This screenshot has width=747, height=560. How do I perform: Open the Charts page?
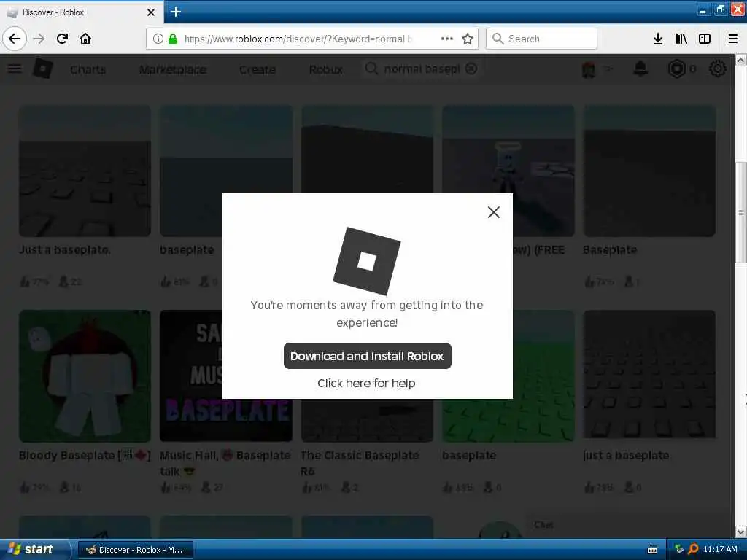point(88,69)
